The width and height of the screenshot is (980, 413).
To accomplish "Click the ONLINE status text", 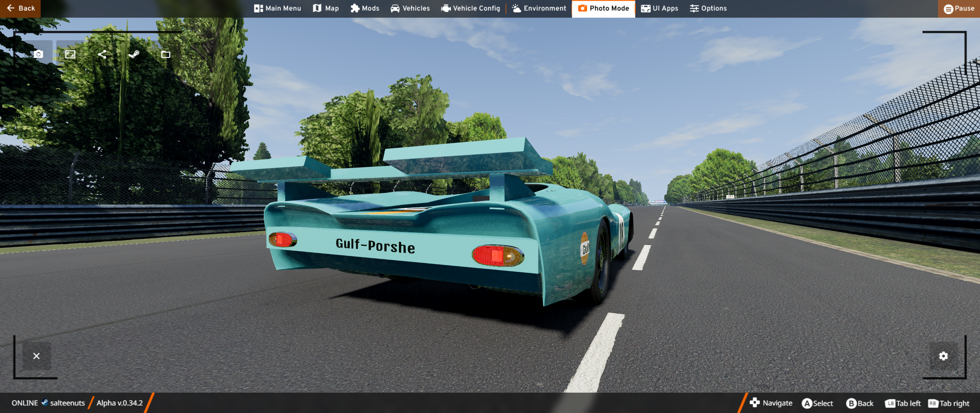I will pos(25,403).
